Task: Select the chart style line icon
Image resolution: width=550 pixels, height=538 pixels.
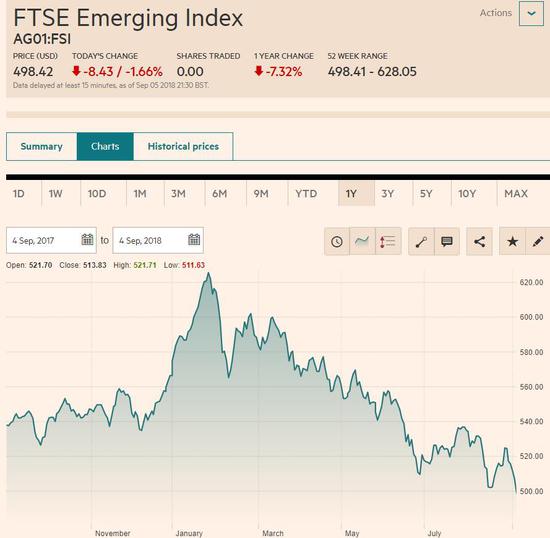Action: 362,241
